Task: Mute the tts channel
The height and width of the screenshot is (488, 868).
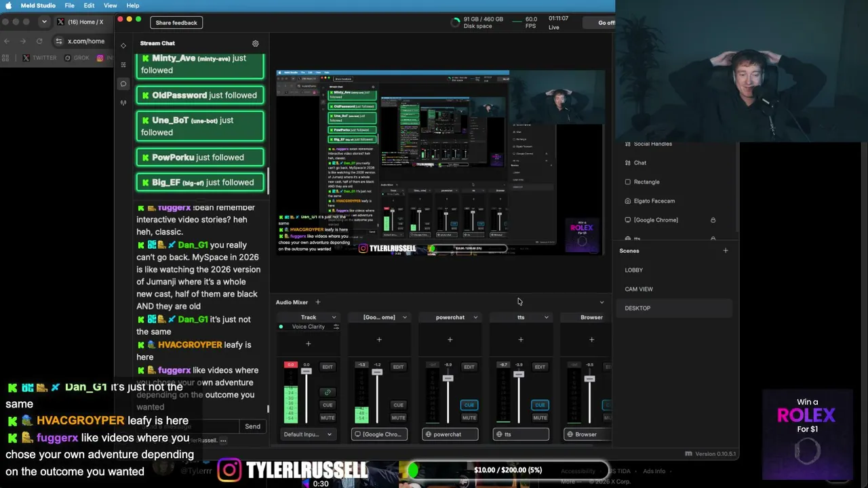Action: tap(540, 418)
